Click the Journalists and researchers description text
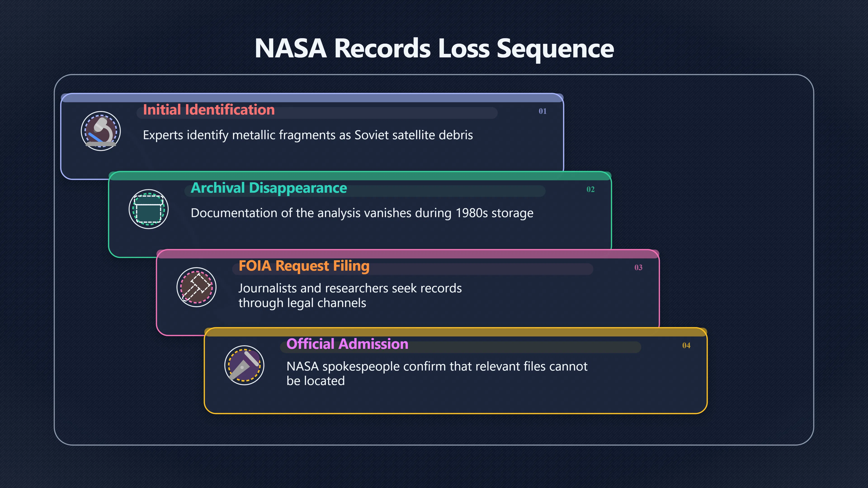 (350, 296)
